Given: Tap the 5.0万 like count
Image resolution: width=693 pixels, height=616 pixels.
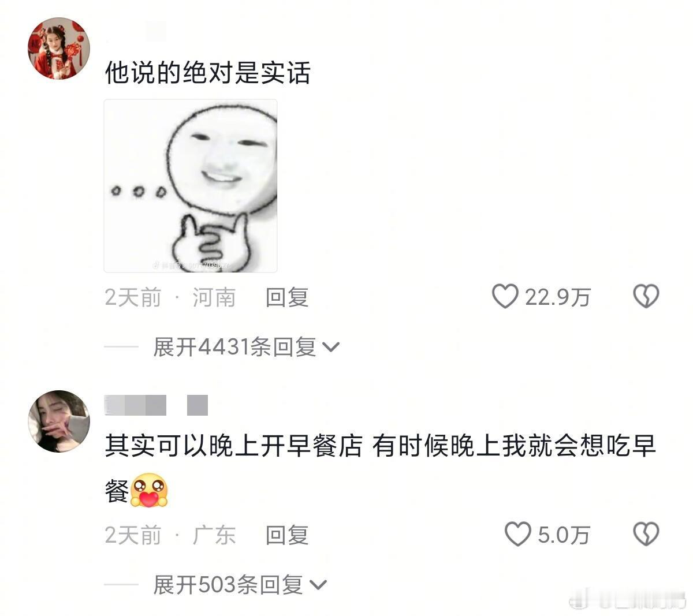Looking at the screenshot, I should click(563, 535).
